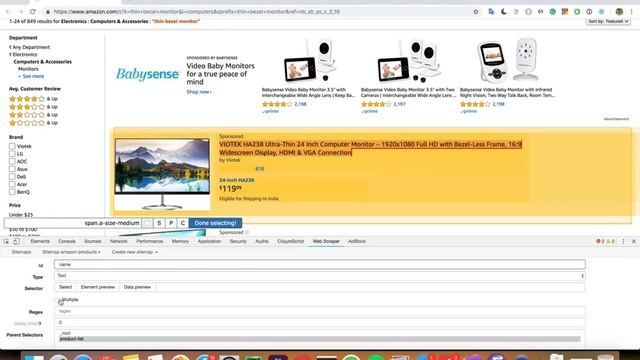The image size is (640, 360).
Task: Open the first Babysense baby monitor image
Action: coord(309,61)
